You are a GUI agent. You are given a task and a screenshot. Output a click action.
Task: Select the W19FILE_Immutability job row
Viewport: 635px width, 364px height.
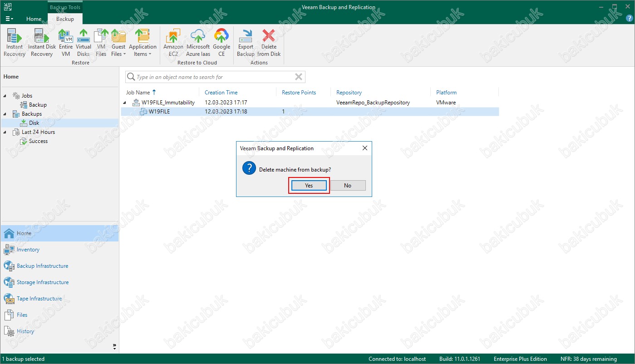pyautogui.click(x=310, y=103)
